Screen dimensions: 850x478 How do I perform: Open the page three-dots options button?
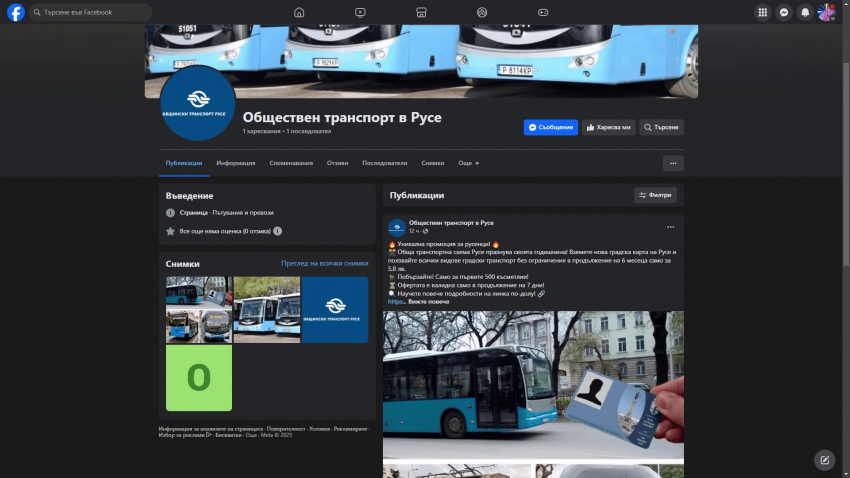pos(673,163)
